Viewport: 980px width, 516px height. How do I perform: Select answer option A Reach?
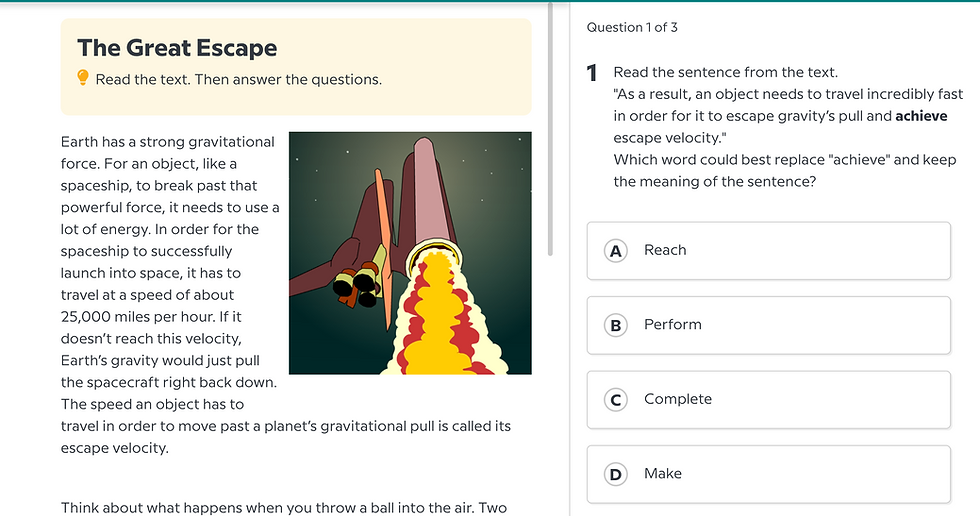768,251
